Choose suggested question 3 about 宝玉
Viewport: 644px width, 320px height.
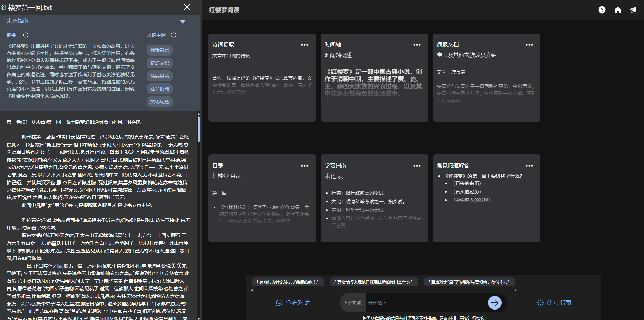click(469, 282)
